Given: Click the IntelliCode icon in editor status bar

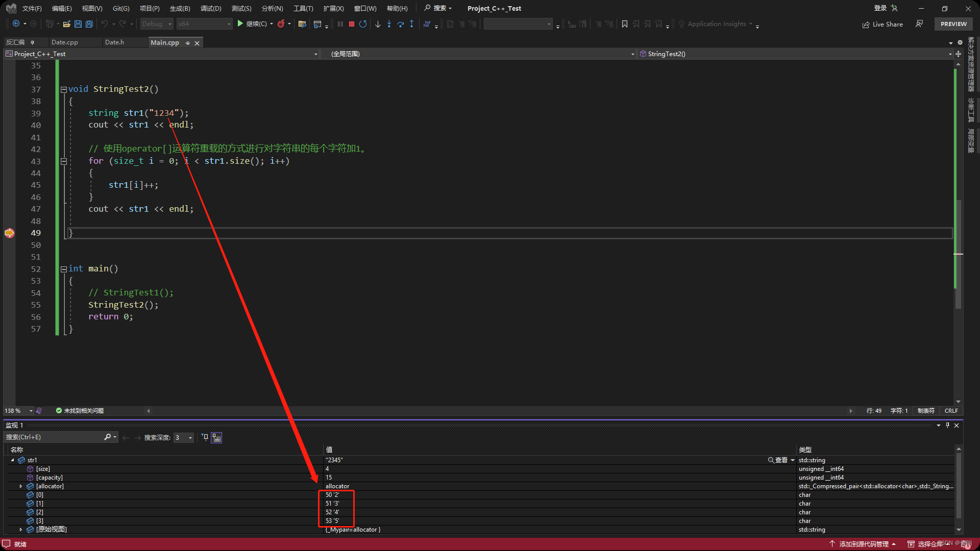Looking at the screenshot, I should (x=39, y=411).
